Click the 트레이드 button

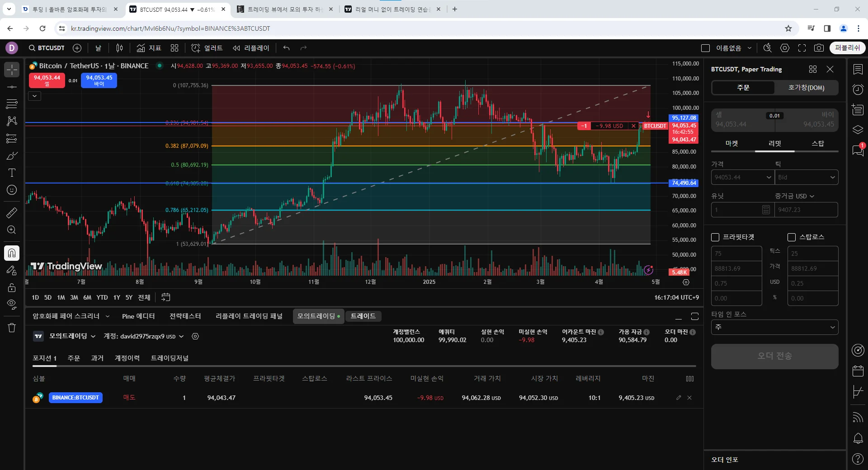(363, 316)
